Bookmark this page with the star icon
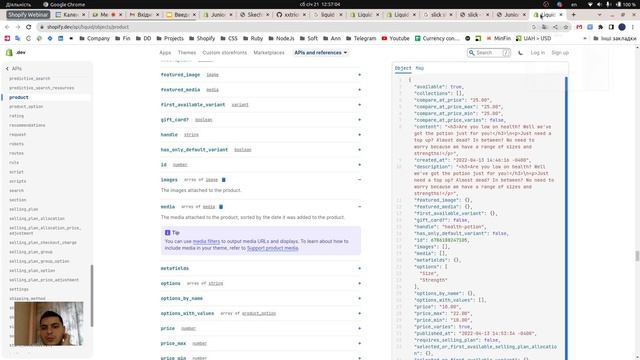 click(x=566, y=27)
